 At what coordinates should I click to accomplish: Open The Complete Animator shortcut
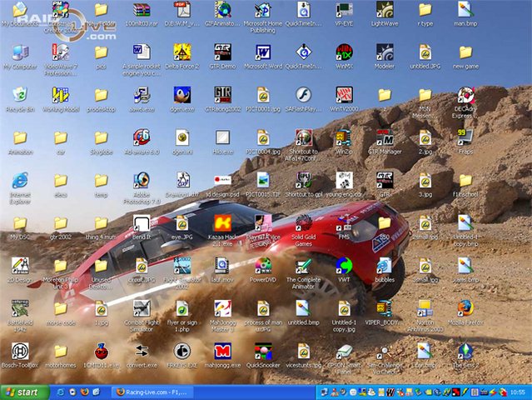pyautogui.click(x=304, y=266)
